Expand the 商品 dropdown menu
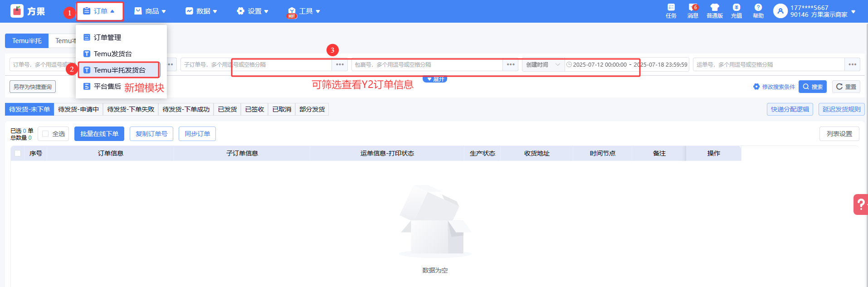This screenshot has width=868, height=287. coord(151,11)
